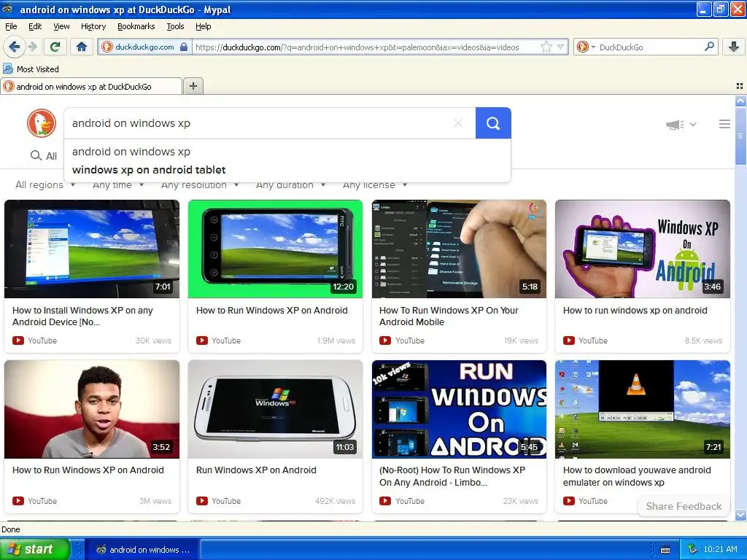Open 'How to download youwave android emulater' title
The image size is (747, 560).
click(637, 476)
